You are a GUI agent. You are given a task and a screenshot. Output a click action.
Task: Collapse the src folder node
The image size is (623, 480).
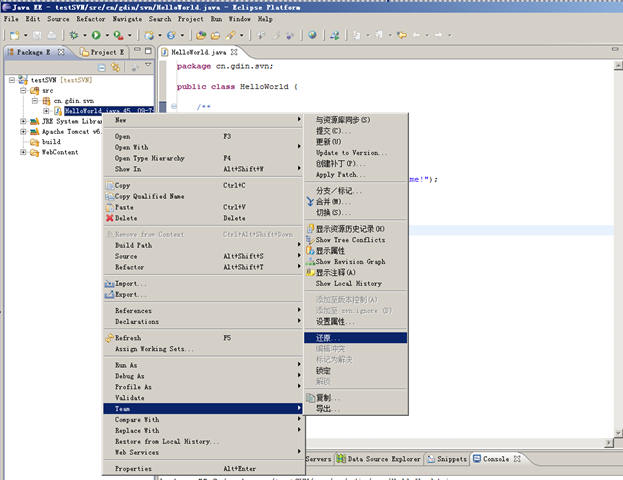point(23,90)
